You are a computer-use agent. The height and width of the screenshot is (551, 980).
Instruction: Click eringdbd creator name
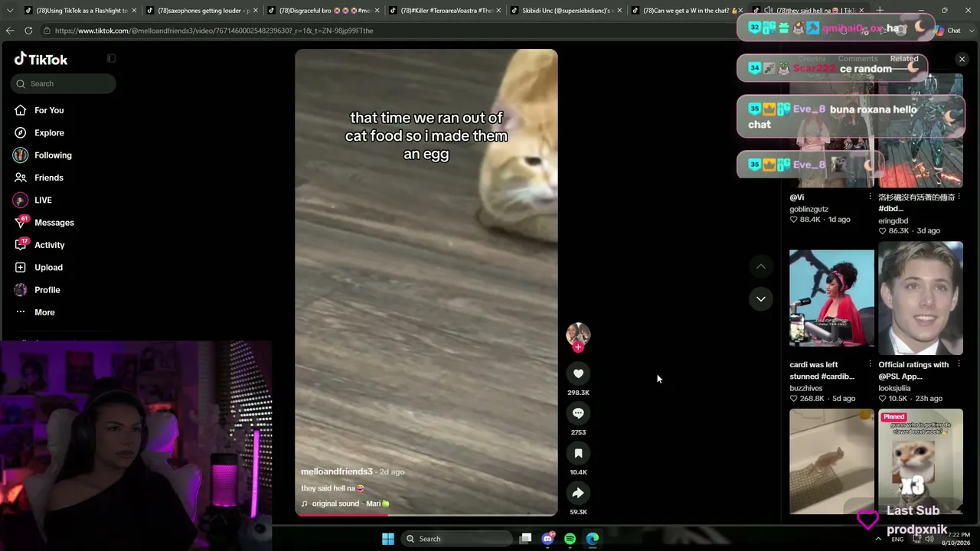click(893, 221)
